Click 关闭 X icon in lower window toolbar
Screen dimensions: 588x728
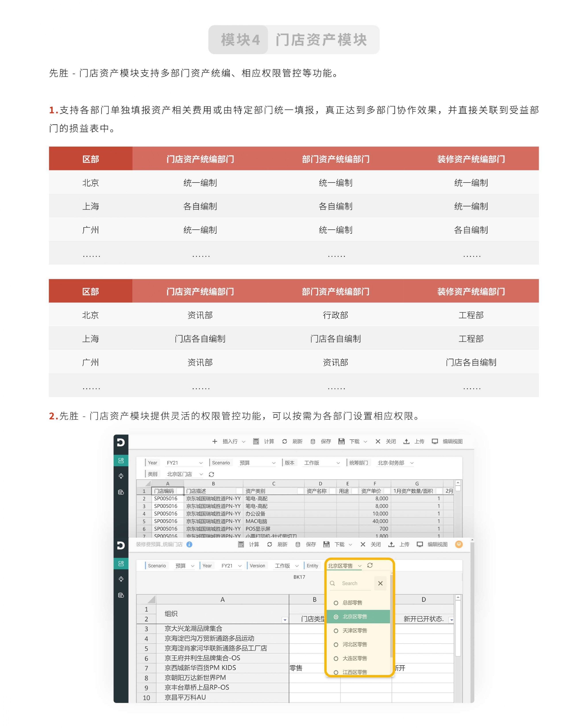(x=363, y=544)
